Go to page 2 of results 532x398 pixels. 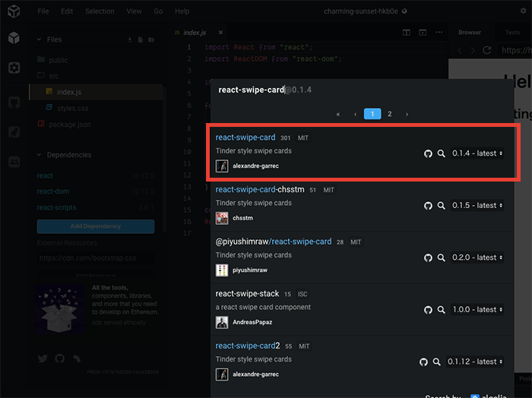pos(390,114)
